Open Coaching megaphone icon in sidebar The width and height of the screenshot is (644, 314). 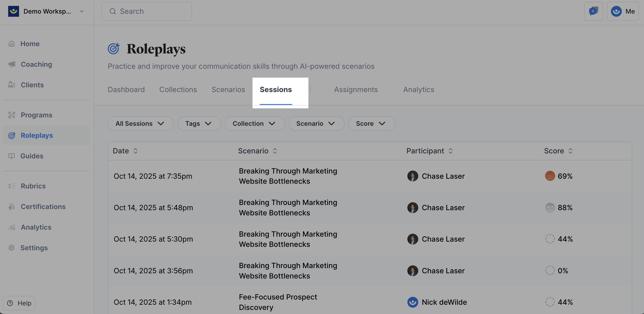point(12,64)
